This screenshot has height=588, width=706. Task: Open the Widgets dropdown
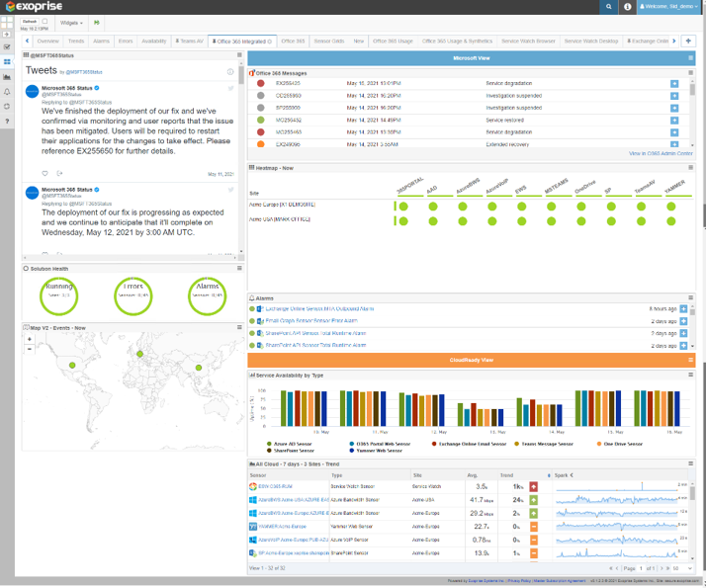pyautogui.click(x=71, y=23)
